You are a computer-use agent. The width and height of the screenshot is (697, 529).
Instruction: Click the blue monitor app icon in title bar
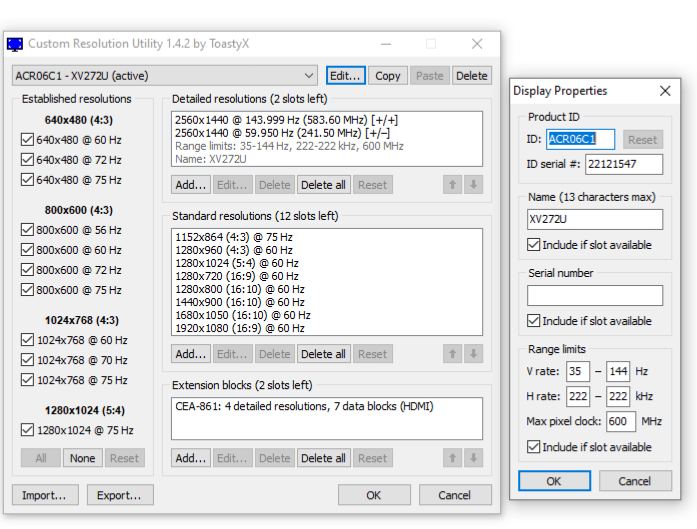tap(15, 44)
